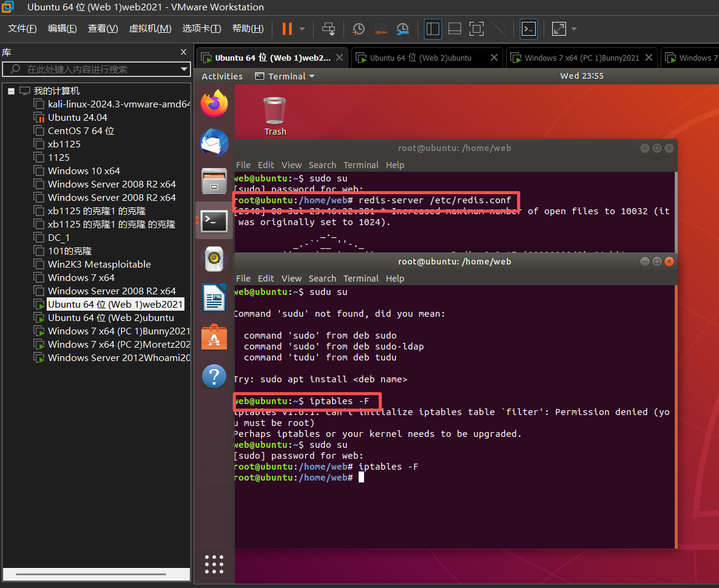Click the orange Pause VM toolbar icon
Viewport: 719px width, 588px height.
click(x=287, y=29)
